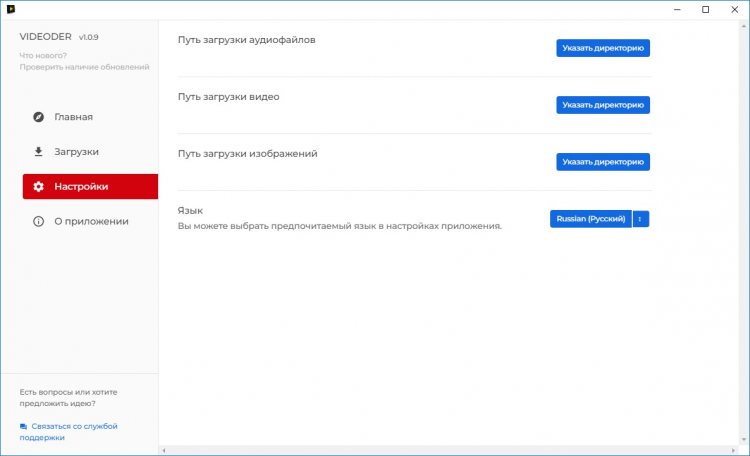Screen dimensions: 750x456
Task: Open the Главная menu item
Action: coord(73,117)
